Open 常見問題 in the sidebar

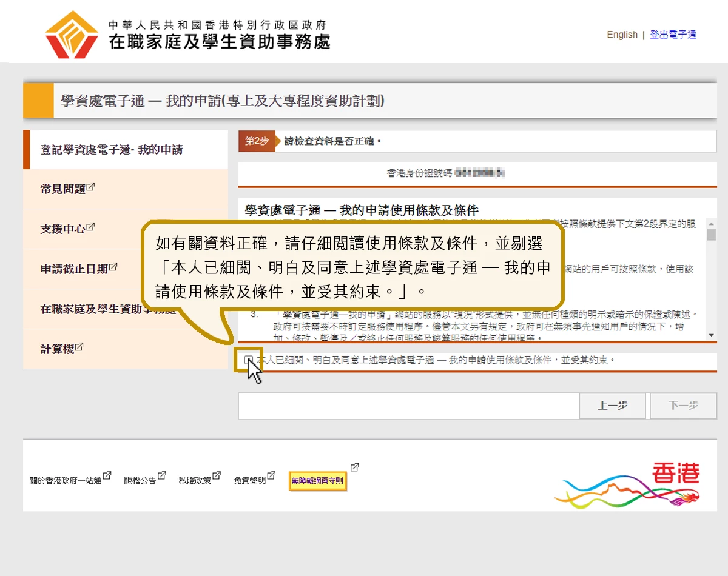click(x=63, y=189)
